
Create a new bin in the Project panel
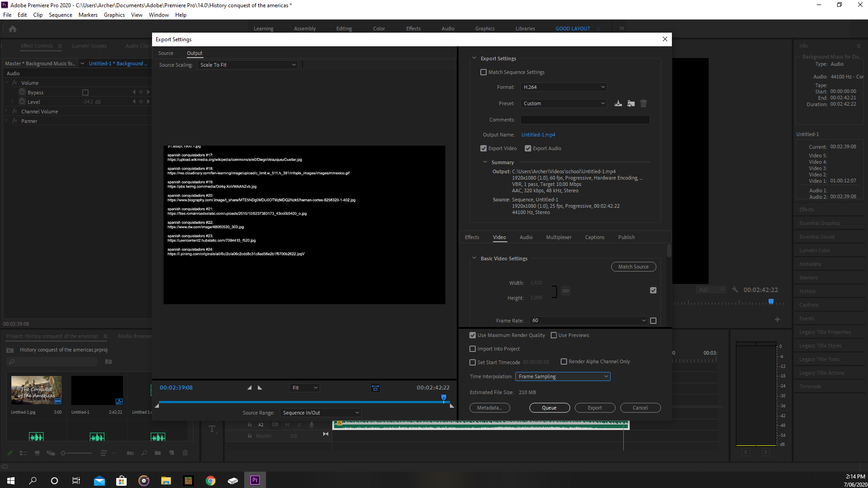click(x=158, y=453)
